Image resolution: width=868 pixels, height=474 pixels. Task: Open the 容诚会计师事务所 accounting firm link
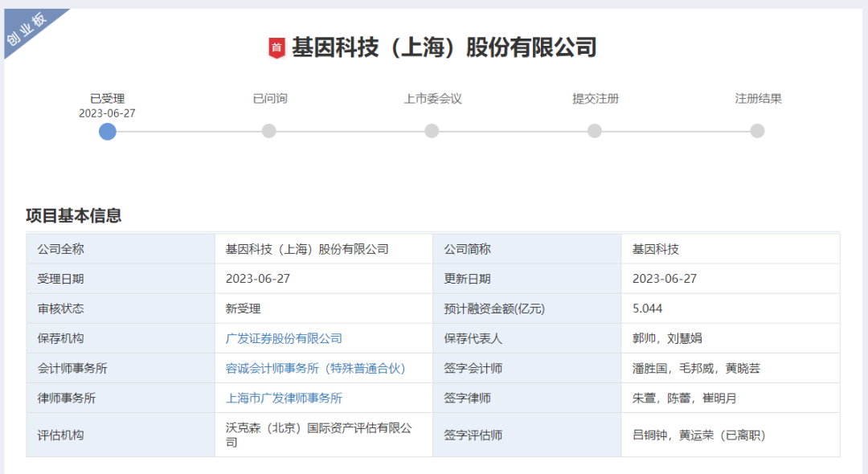click(315, 369)
